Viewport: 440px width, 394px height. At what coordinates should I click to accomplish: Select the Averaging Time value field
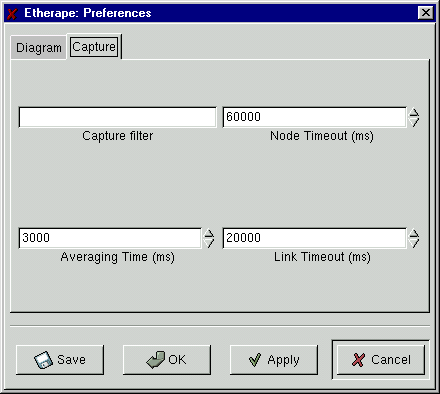(110, 238)
